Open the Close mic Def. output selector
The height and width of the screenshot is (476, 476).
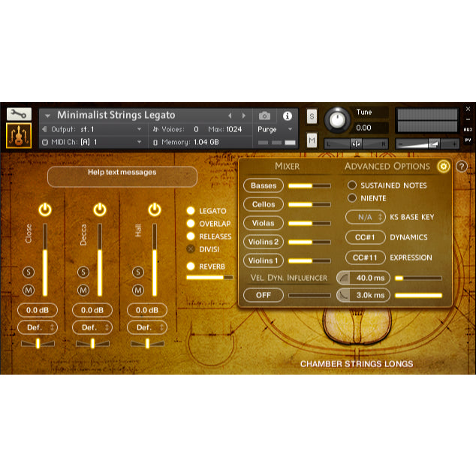(38, 327)
